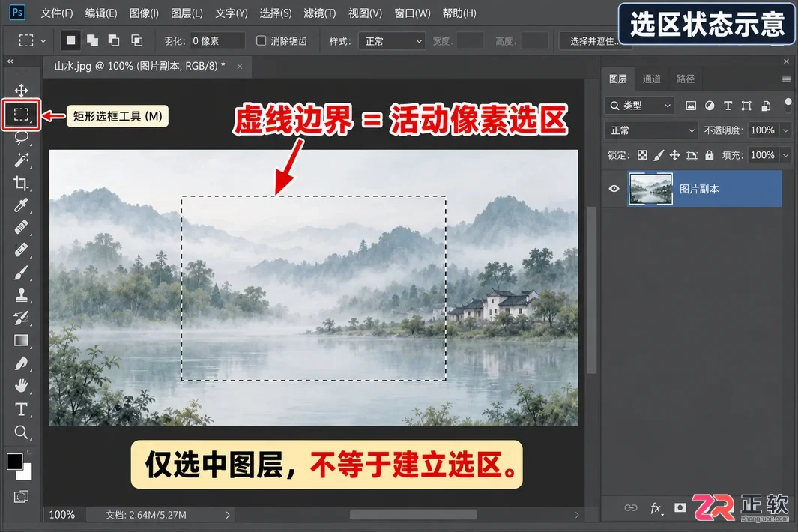798x532 pixels.
Task: Select the Hand tool
Action: tap(21, 386)
